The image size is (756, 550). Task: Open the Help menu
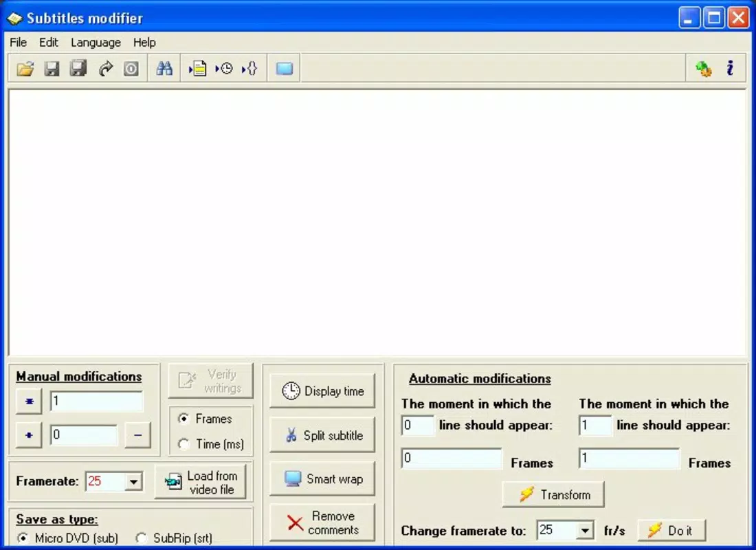pyautogui.click(x=144, y=43)
